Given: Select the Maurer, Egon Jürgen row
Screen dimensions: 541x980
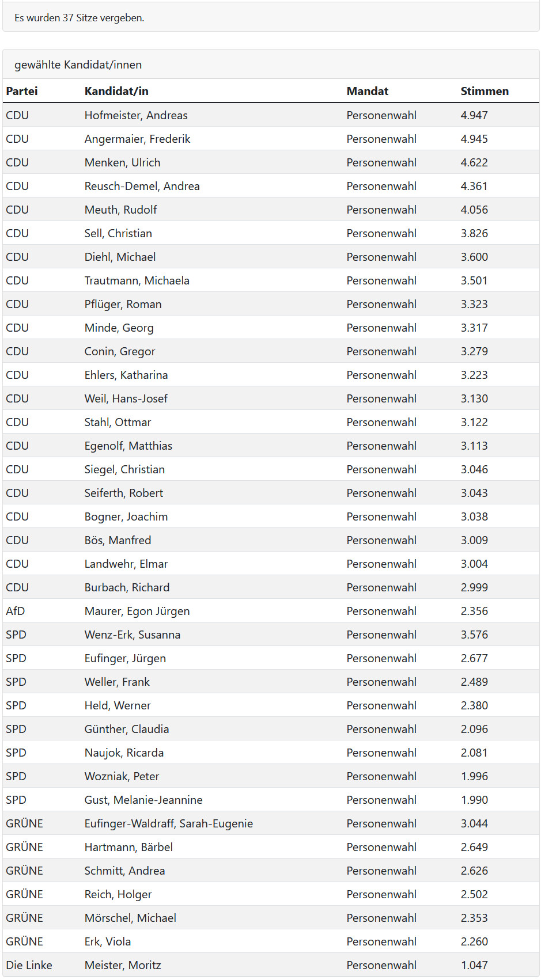Looking at the screenshot, I should (271, 611).
